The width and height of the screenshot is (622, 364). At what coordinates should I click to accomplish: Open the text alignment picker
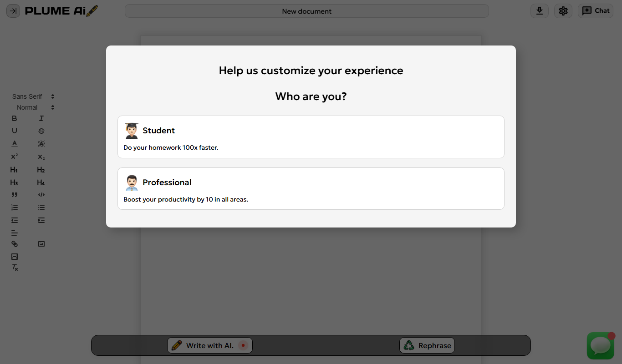coord(15,233)
